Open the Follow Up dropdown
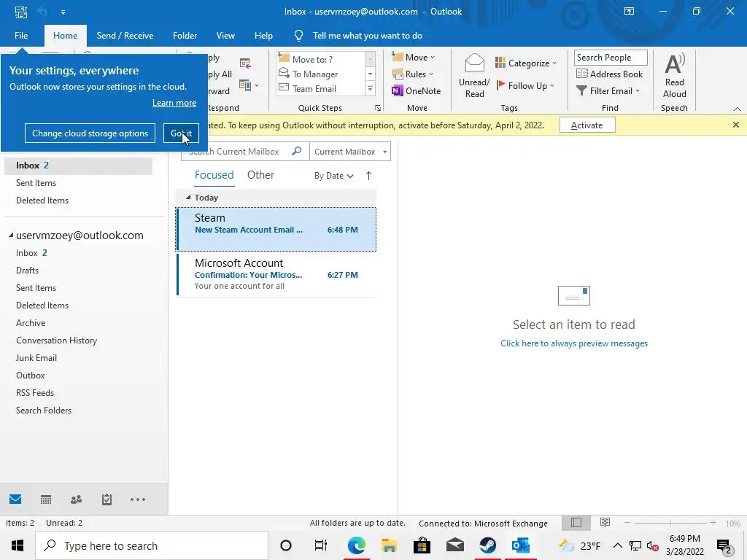 pos(525,86)
